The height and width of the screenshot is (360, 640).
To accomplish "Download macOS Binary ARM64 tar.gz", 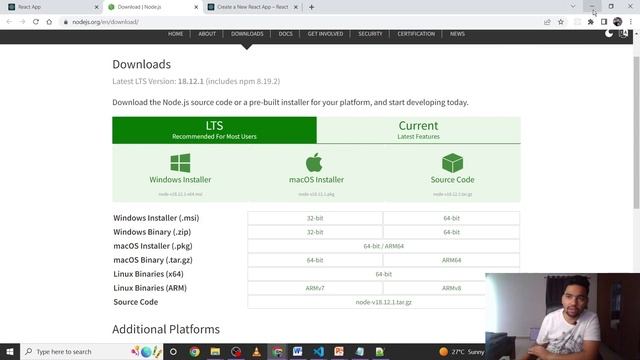I will pos(451,260).
